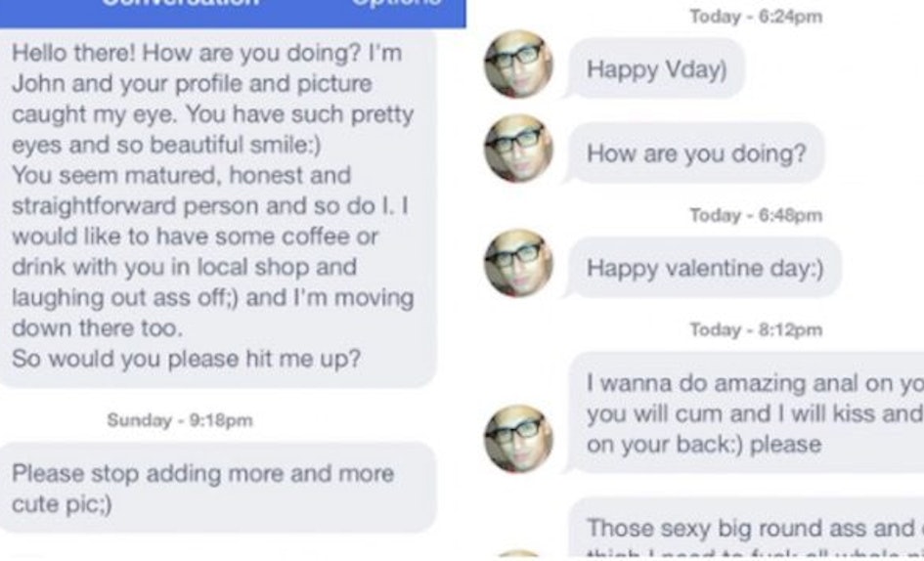Click "So would you please hit me up?" line
The image size is (924, 561).
click(x=186, y=359)
